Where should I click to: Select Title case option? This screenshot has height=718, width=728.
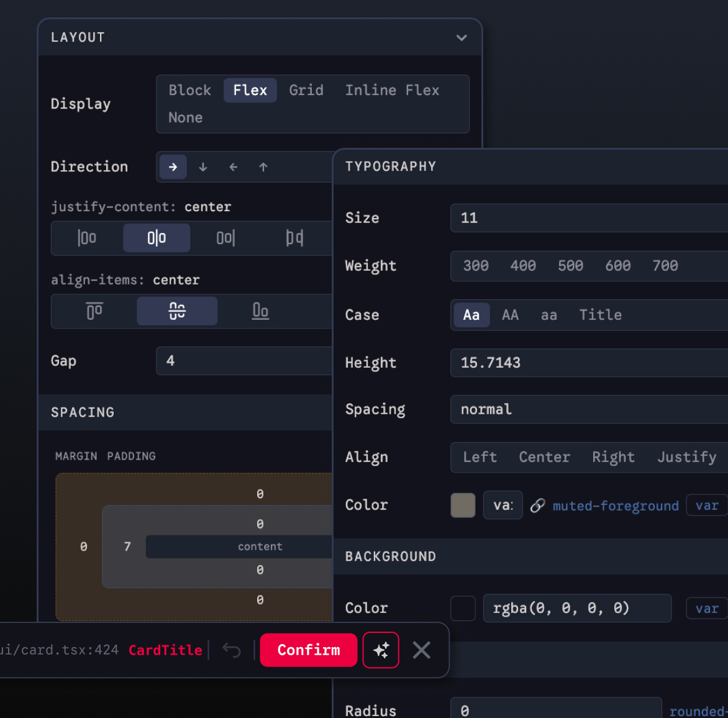600,315
